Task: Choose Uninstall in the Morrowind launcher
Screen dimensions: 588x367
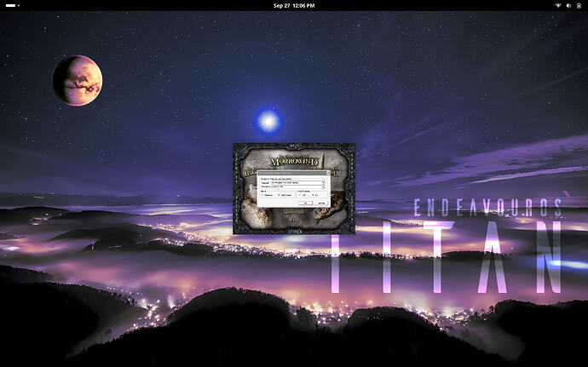Action: (294, 212)
